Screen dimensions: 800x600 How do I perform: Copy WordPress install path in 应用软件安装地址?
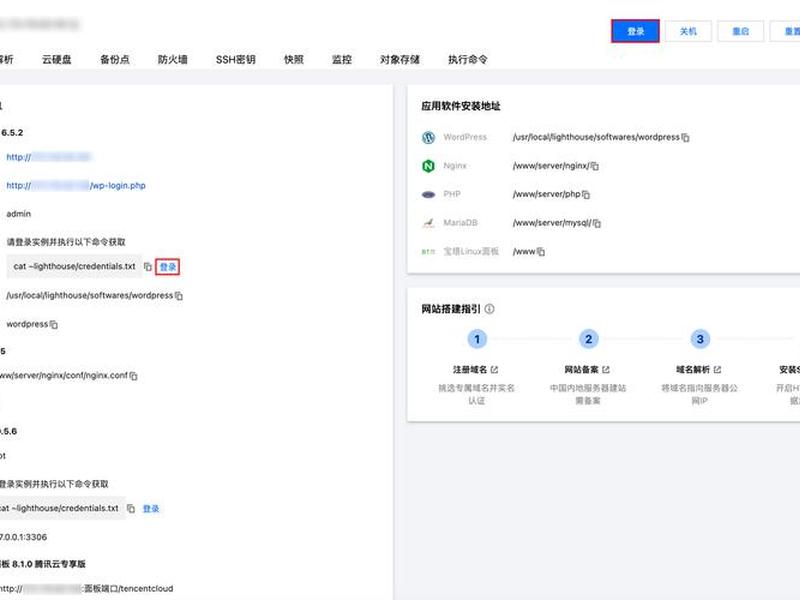[685, 138]
